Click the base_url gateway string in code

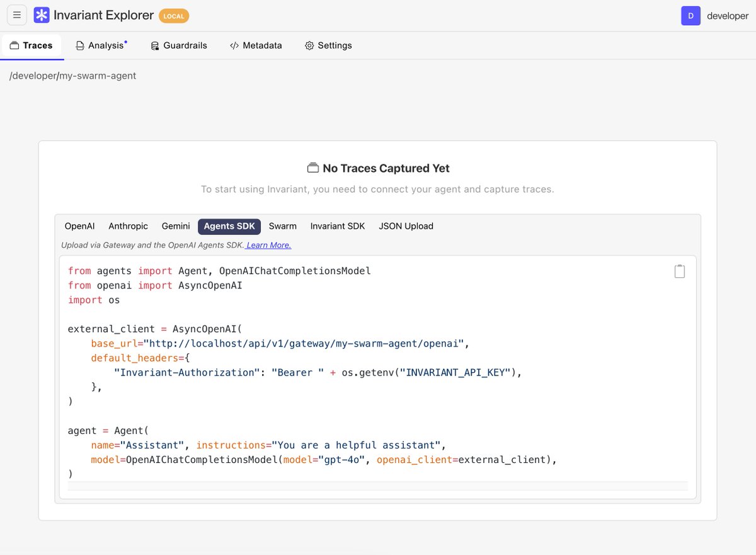[x=304, y=343]
